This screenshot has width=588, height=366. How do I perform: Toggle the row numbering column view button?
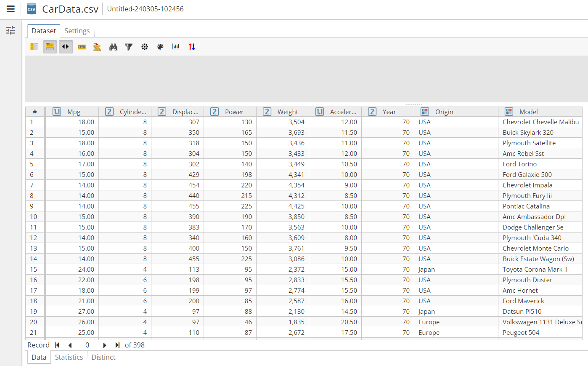[x=34, y=46]
